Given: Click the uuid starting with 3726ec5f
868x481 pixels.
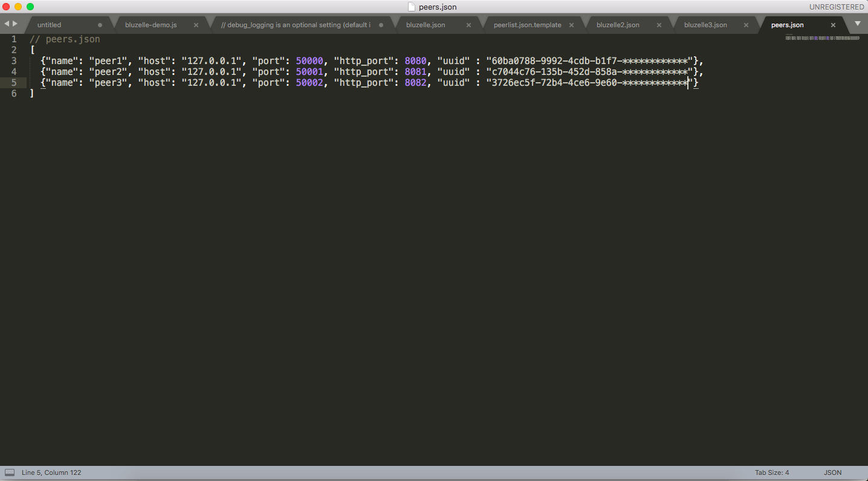Looking at the screenshot, I should (x=589, y=83).
